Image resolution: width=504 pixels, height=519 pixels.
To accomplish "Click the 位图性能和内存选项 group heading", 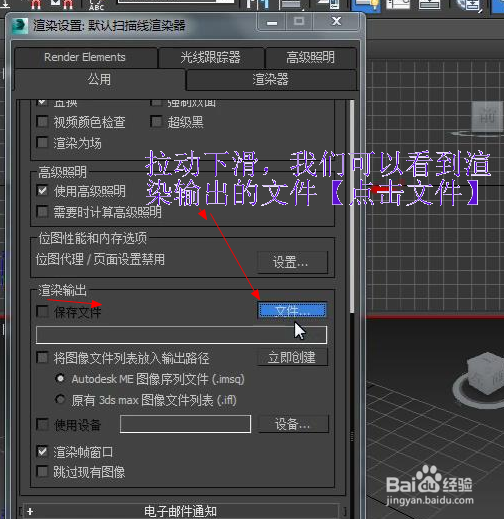I will tap(92, 238).
